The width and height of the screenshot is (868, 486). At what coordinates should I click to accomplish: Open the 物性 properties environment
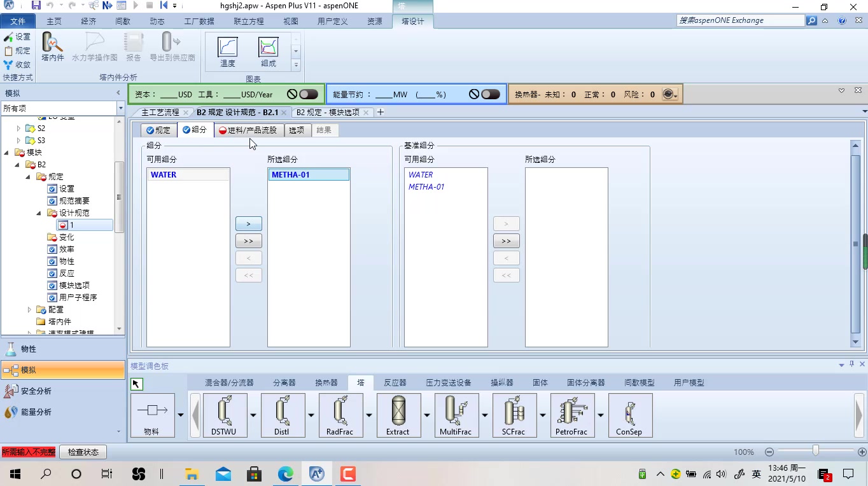tap(63, 349)
